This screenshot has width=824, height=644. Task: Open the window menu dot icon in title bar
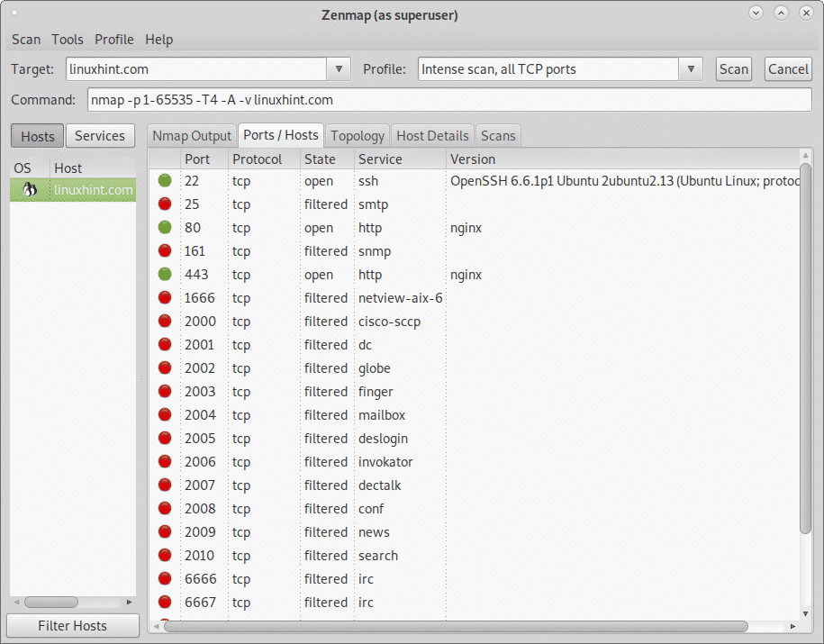point(14,13)
